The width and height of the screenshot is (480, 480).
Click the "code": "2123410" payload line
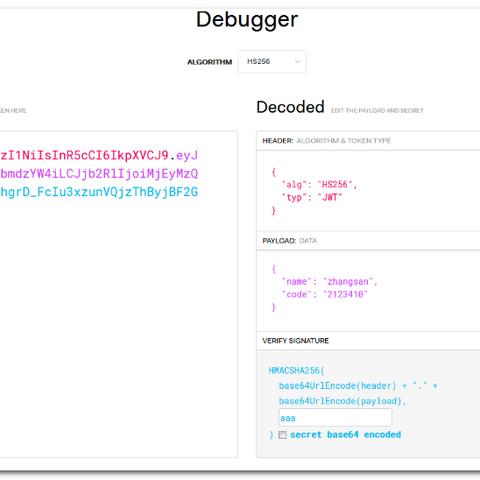coord(324,294)
